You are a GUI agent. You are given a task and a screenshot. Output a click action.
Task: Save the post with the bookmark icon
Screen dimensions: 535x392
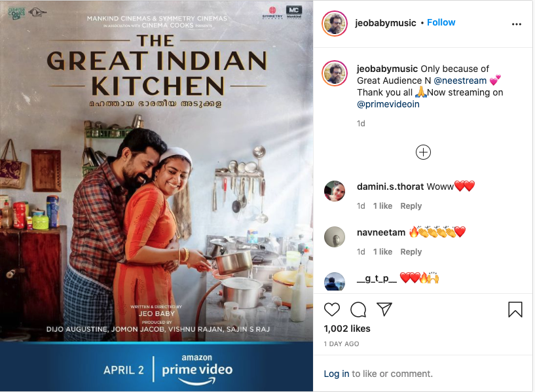[x=515, y=309]
